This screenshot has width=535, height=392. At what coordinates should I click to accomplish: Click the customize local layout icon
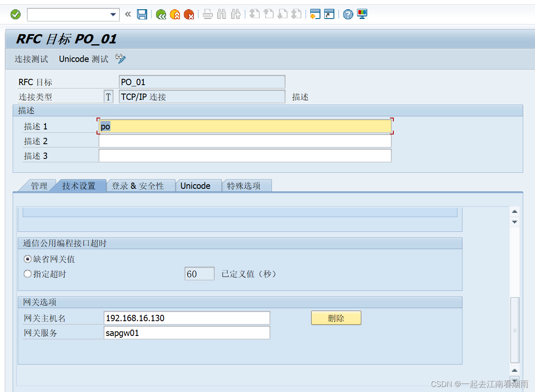tap(361, 14)
